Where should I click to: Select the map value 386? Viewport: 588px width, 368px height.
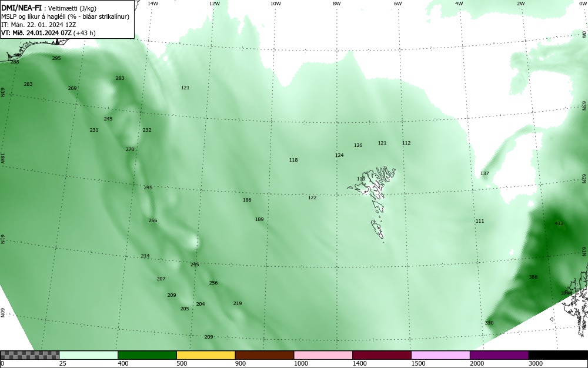(533, 277)
